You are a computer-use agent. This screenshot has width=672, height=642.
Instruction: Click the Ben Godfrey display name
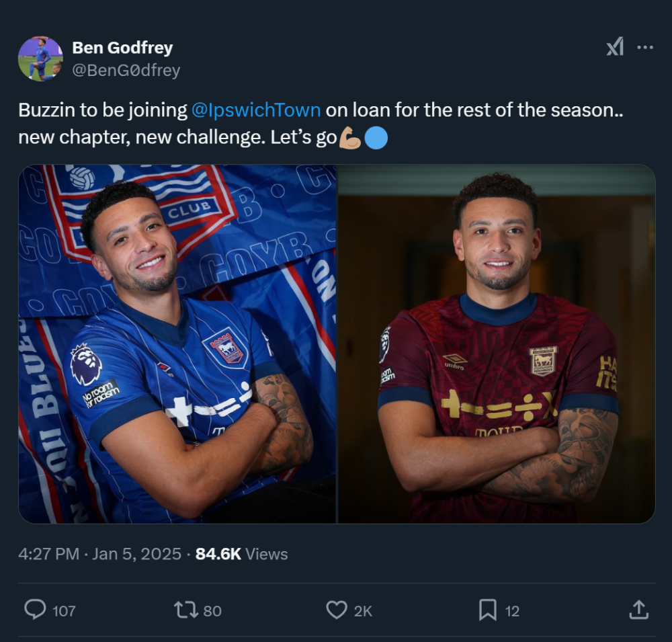click(122, 48)
